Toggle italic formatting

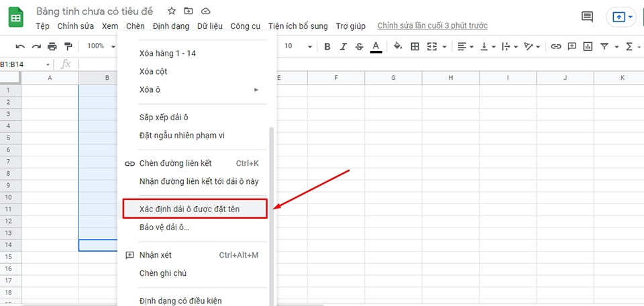[x=343, y=46]
